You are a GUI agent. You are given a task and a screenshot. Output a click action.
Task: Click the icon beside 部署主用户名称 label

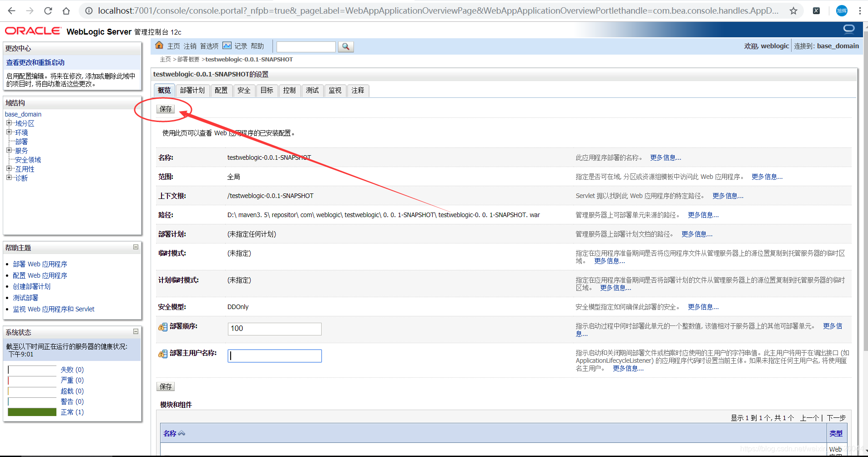click(x=163, y=354)
